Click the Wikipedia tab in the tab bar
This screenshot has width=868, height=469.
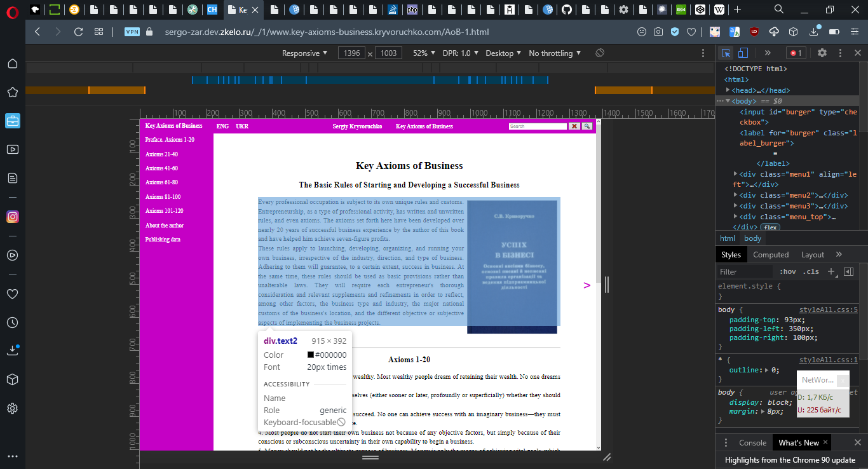pyautogui.click(x=720, y=10)
